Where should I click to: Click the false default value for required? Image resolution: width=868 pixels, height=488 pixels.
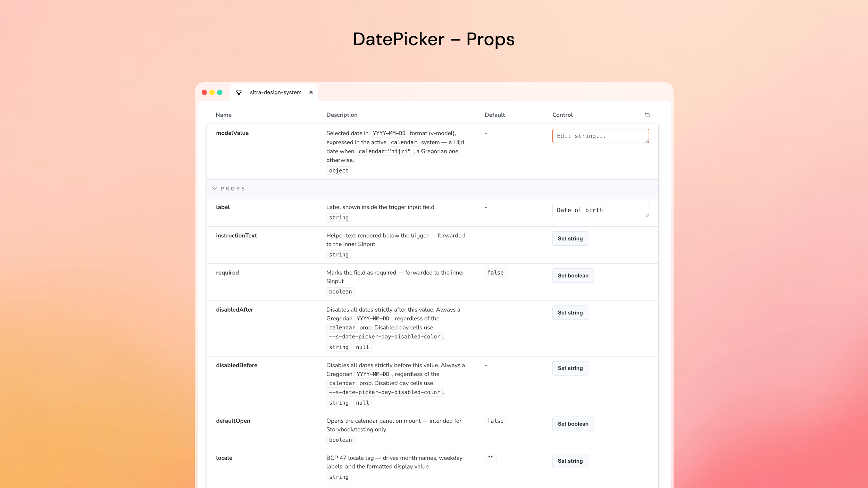(495, 273)
